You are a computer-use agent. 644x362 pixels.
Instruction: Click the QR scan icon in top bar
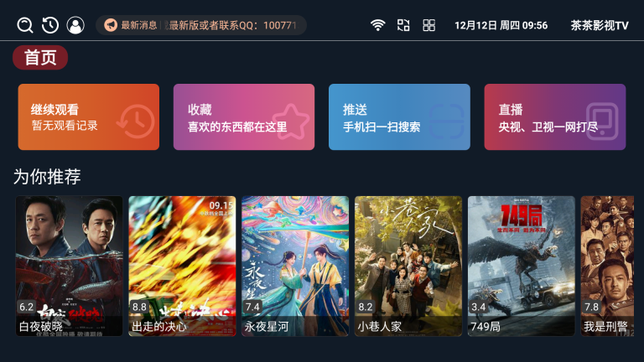point(403,25)
